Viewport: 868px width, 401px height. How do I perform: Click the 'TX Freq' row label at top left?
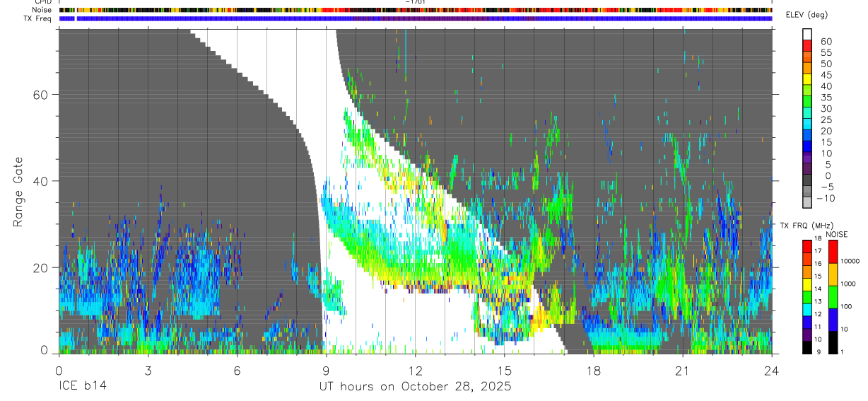(x=38, y=18)
